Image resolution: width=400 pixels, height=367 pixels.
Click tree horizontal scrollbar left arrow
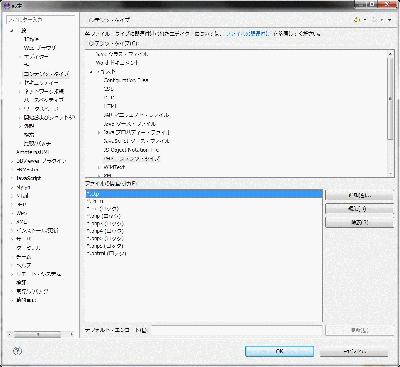pos(9,334)
